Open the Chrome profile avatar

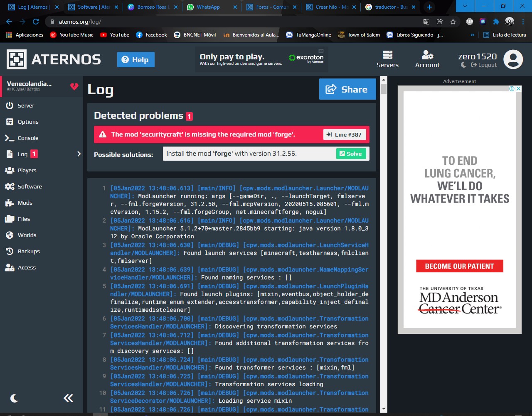pyautogui.click(x=510, y=22)
